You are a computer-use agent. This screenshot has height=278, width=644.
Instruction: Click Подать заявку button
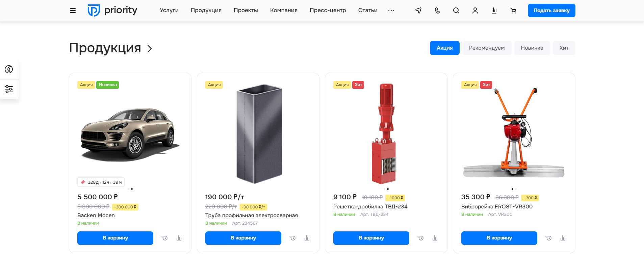pos(551,10)
